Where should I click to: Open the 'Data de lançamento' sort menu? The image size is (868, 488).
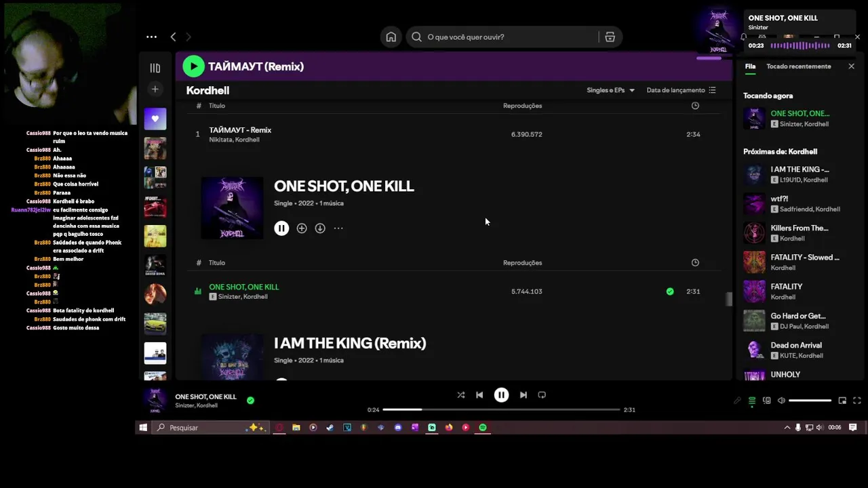681,90
